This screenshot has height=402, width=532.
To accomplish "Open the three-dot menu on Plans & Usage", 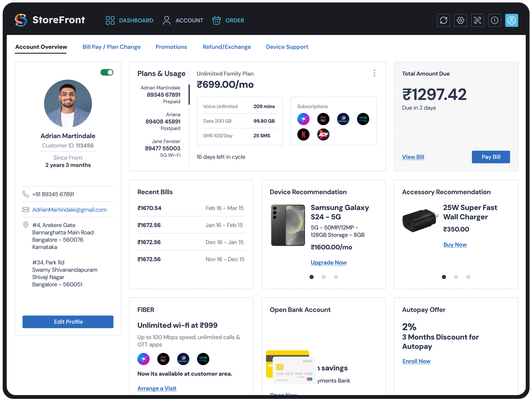I will [x=374, y=73].
